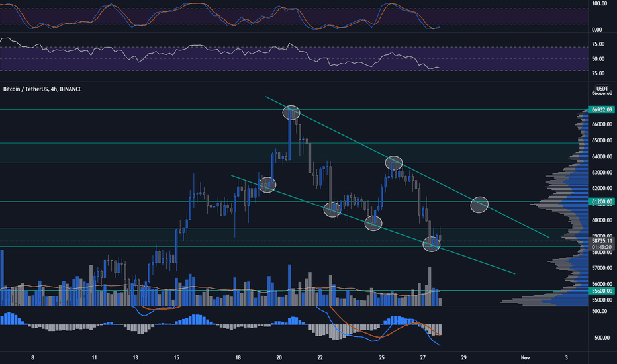Click date label 20 on time axis
This screenshot has width=617, height=364.
[279, 357]
